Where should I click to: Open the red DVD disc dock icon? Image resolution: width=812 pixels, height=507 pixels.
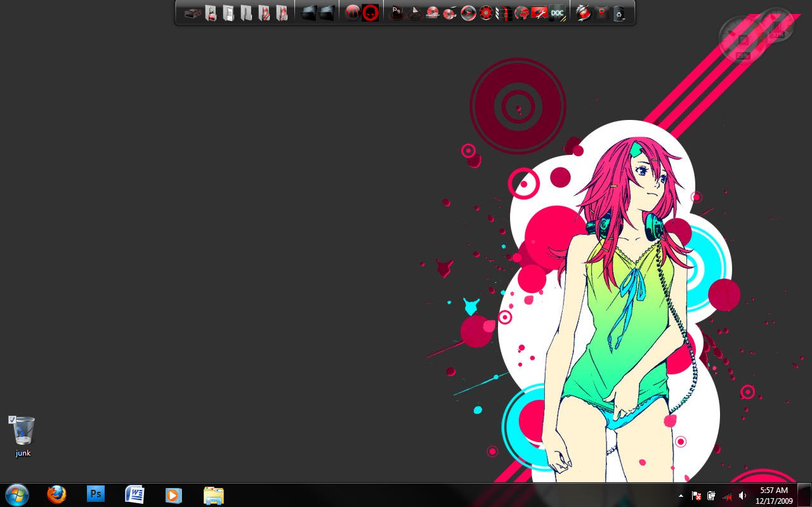click(x=433, y=13)
